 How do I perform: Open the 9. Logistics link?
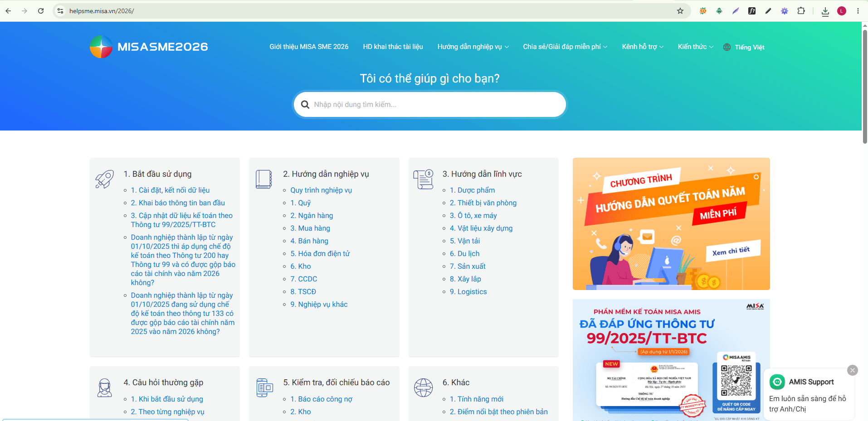click(x=468, y=292)
